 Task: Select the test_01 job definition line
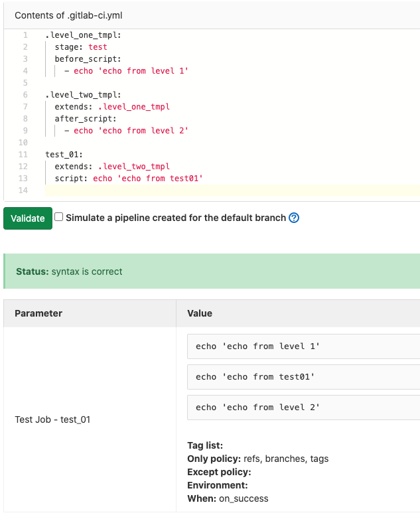click(64, 155)
